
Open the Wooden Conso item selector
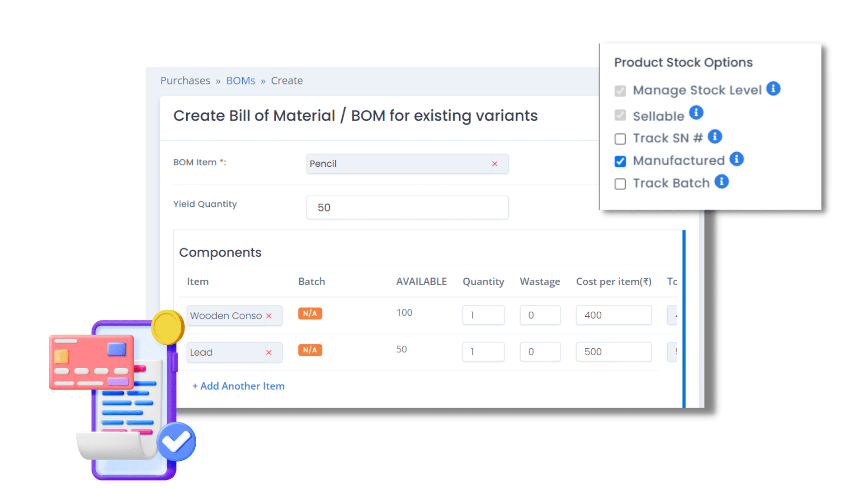pos(225,315)
